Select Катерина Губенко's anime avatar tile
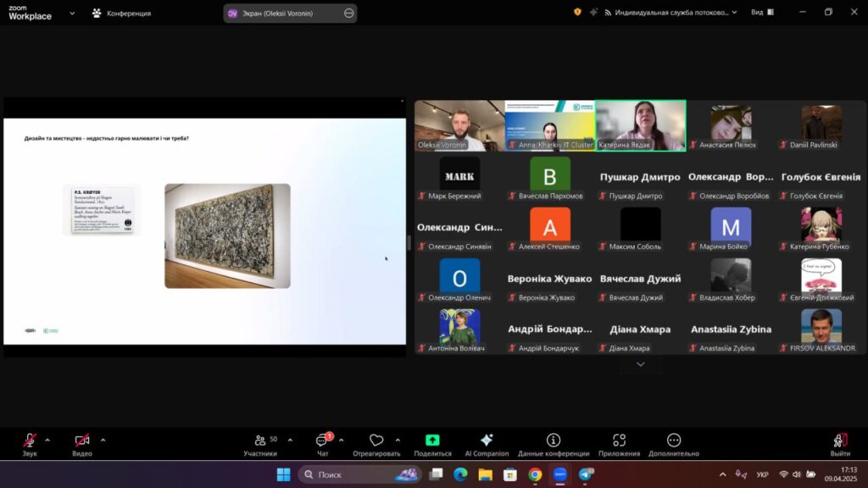Viewport: 868px width, 488px height. pyautogui.click(x=821, y=227)
